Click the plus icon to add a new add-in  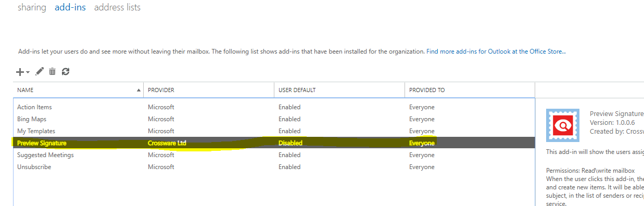click(20, 72)
